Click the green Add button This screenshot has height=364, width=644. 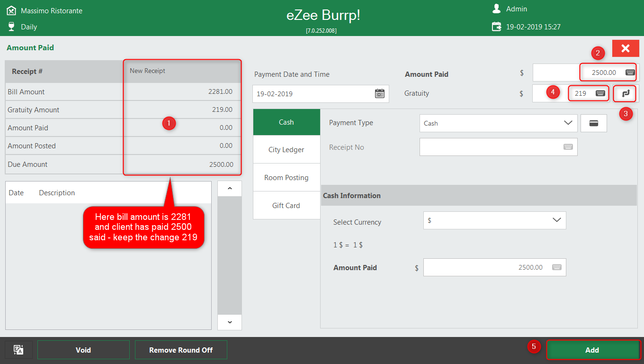tap(592, 350)
